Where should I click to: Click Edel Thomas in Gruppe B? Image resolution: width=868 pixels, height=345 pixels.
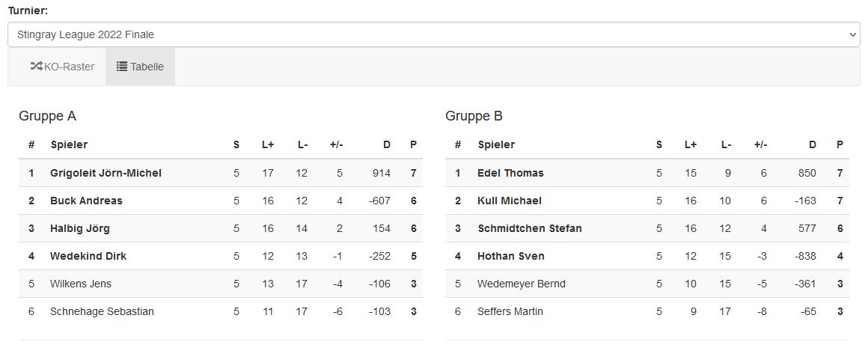(510, 173)
